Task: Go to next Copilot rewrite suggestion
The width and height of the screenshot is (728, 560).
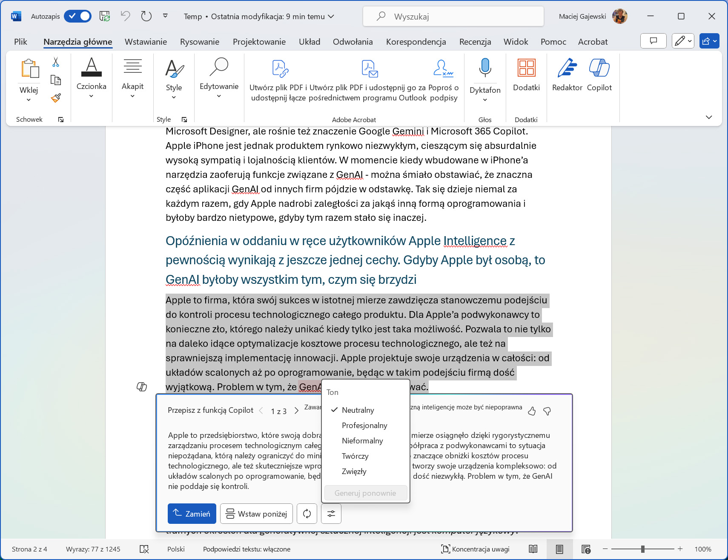Action: click(x=297, y=411)
